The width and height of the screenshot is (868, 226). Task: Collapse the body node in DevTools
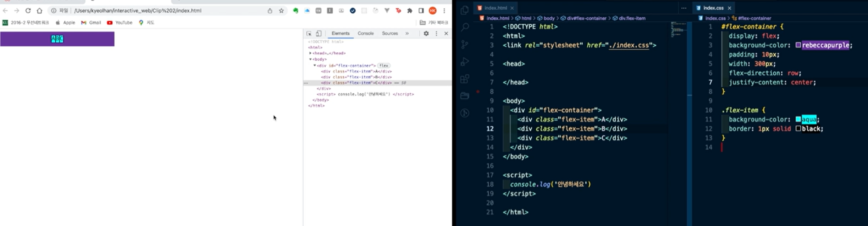coord(310,59)
